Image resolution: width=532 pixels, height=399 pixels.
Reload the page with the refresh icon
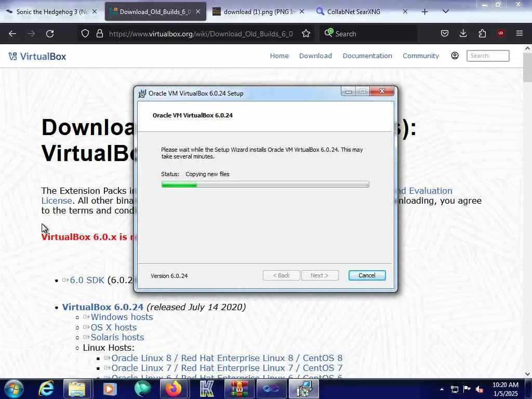50,34
